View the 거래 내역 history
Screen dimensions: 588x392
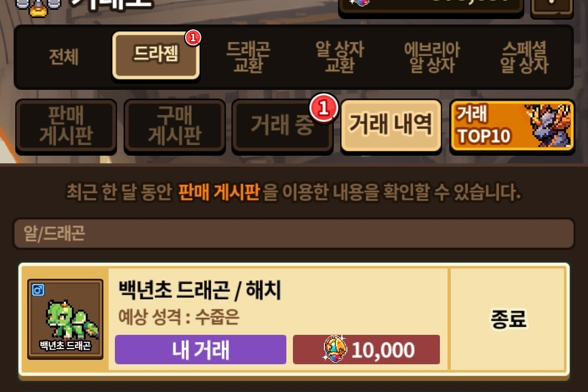click(391, 125)
